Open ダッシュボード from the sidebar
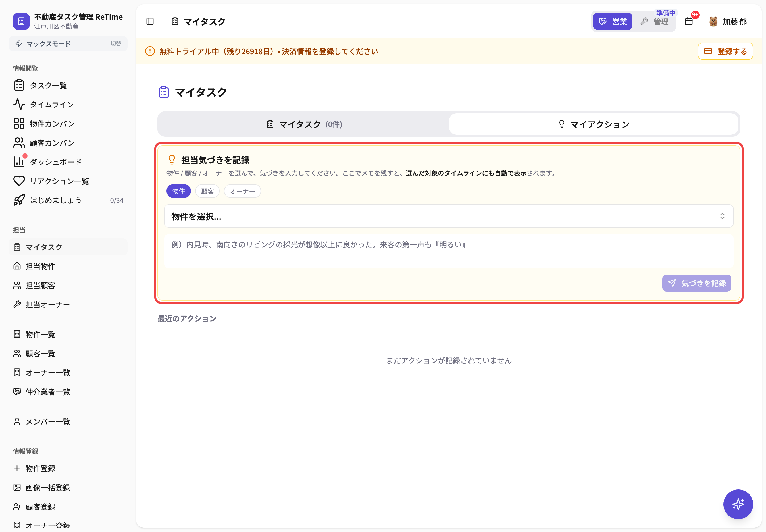Viewport: 766px width, 532px height. point(68,162)
